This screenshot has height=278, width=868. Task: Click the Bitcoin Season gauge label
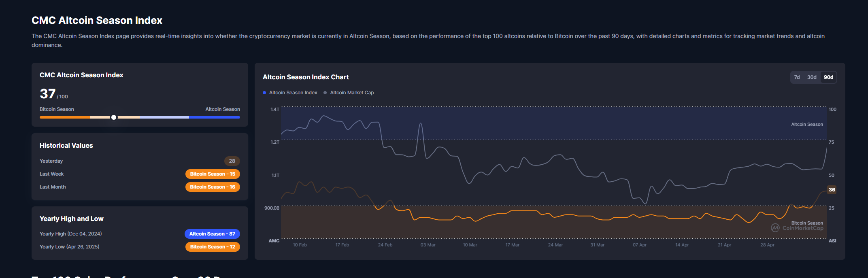click(x=57, y=109)
